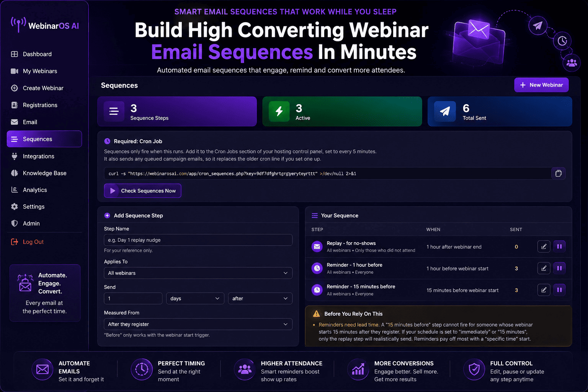Open the Dashboard menu item
Image resolution: width=588 pixels, height=392 pixels.
[44, 54]
